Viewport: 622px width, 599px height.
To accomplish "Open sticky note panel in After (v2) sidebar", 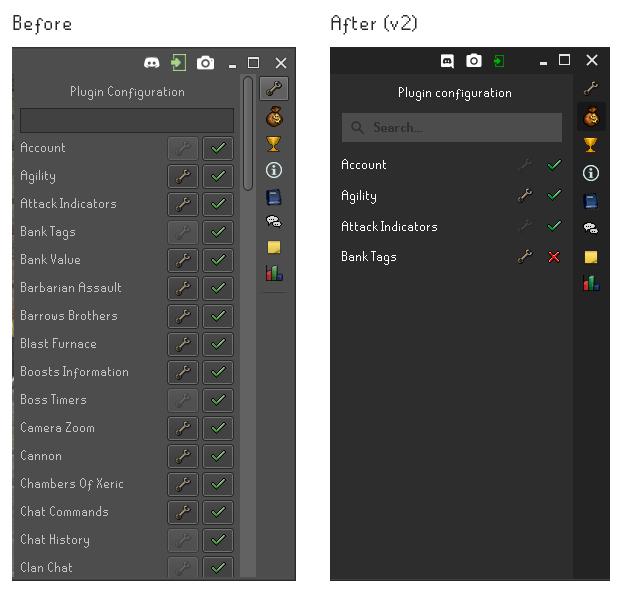I will [591, 257].
